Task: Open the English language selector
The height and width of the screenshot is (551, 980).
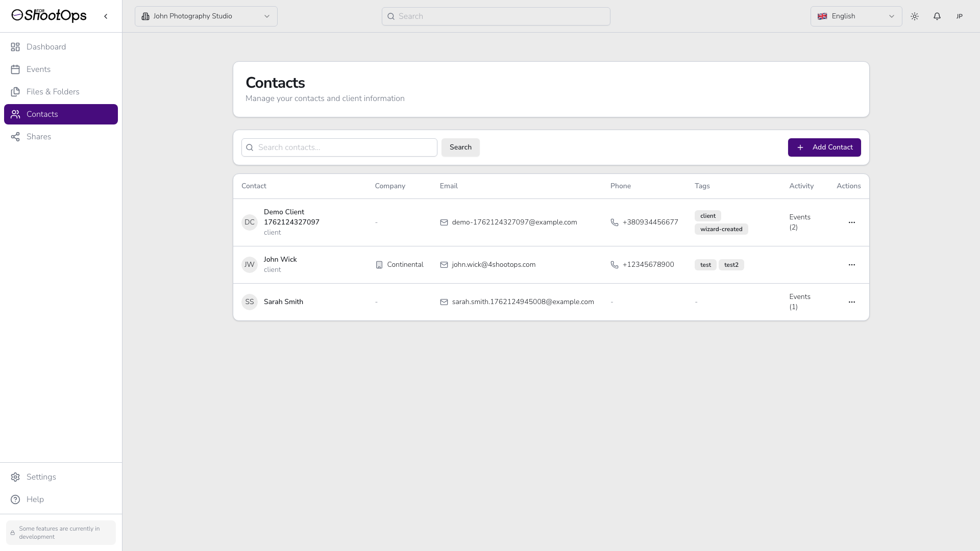Action: [855, 16]
